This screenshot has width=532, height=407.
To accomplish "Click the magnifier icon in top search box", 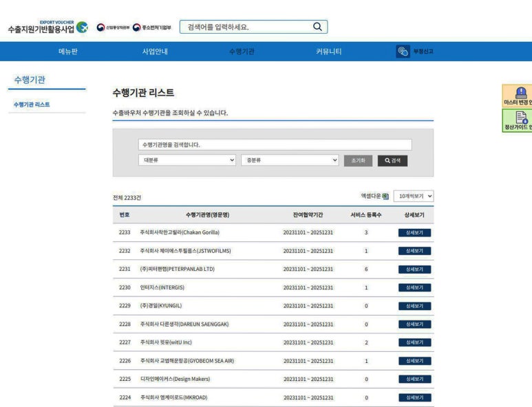I will (317, 26).
